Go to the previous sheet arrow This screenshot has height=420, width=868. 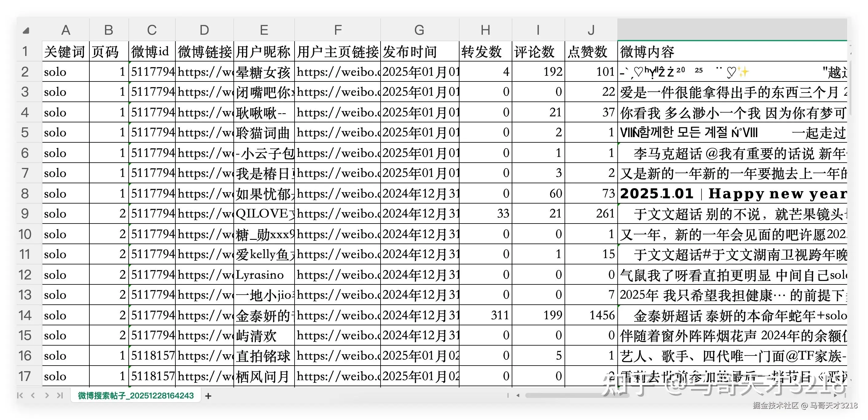(x=33, y=395)
